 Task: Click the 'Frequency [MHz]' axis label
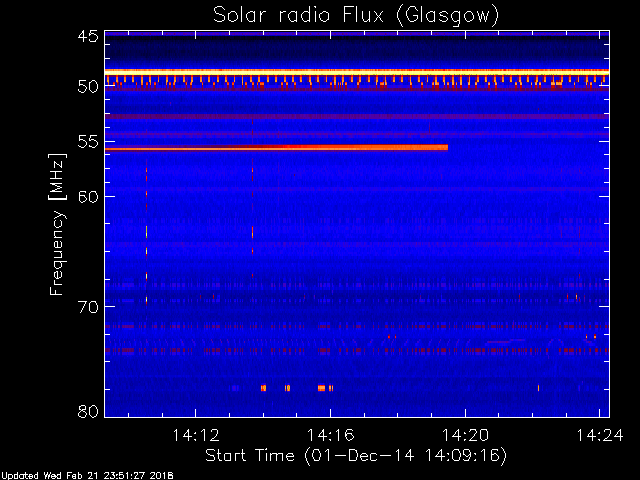point(57,224)
